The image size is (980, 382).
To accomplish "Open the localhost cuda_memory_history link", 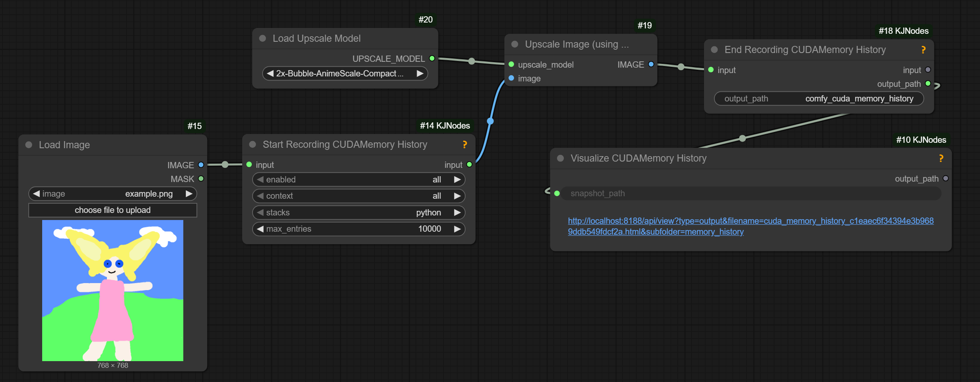I will [750, 226].
